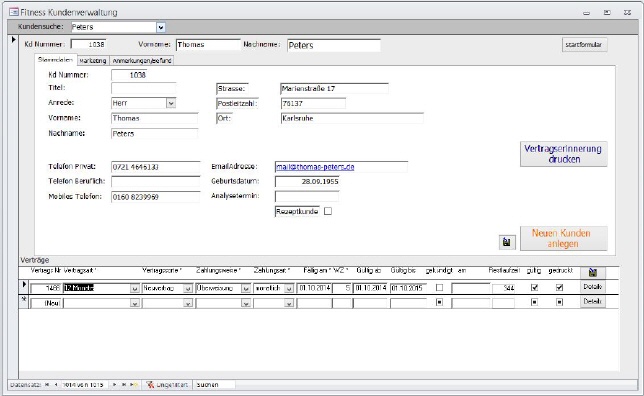Viewport: 644px width, 396px height.
Task: Open Vertragsart dropdown for contract 1486
Action: (x=134, y=289)
